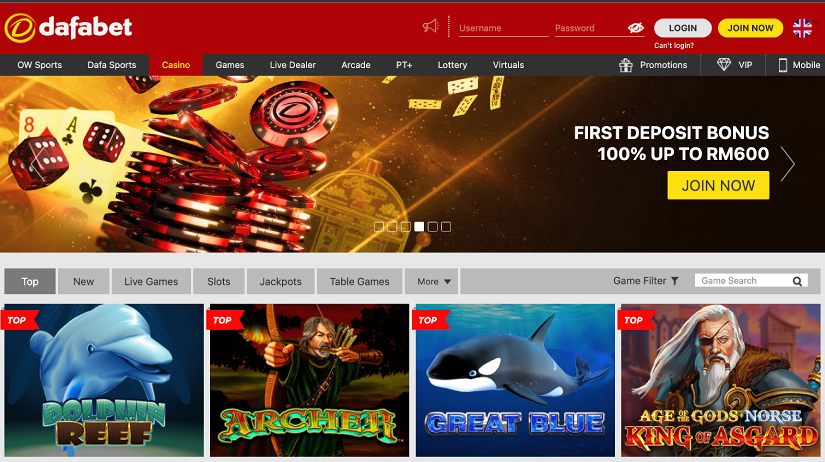Open the Game Filter funnel
825x462 pixels.
[x=675, y=281]
